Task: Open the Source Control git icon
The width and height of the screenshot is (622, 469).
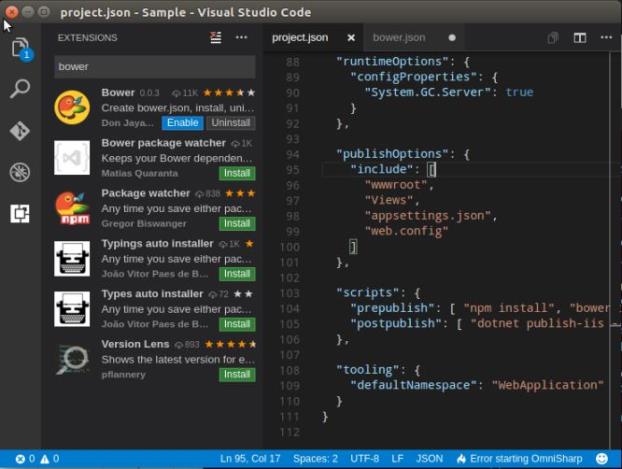Action: coord(20,131)
